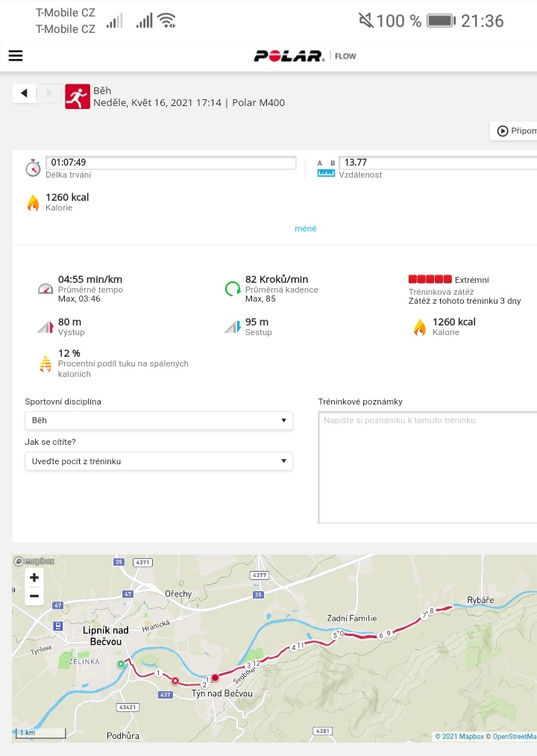Image resolution: width=537 pixels, height=756 pixels.
Task: Click the A-B distance ruler icon
Action: pyautogui.click(x=326, y=169)
